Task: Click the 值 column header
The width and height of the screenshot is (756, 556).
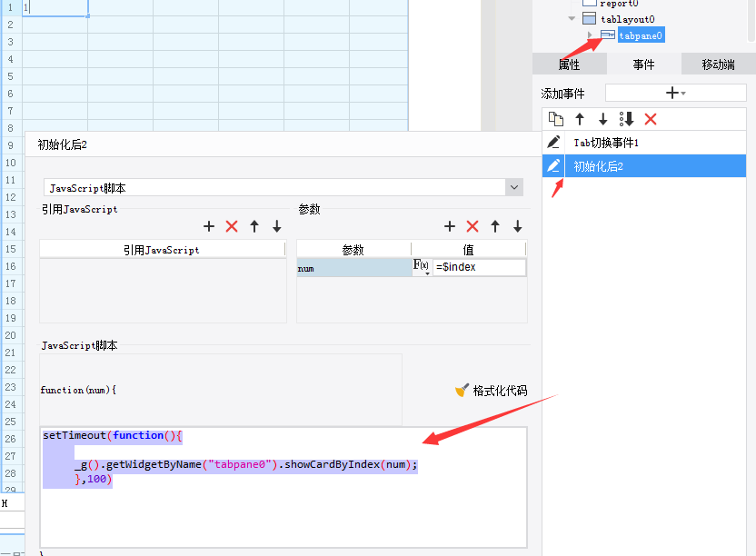Action: click(468, 250)
